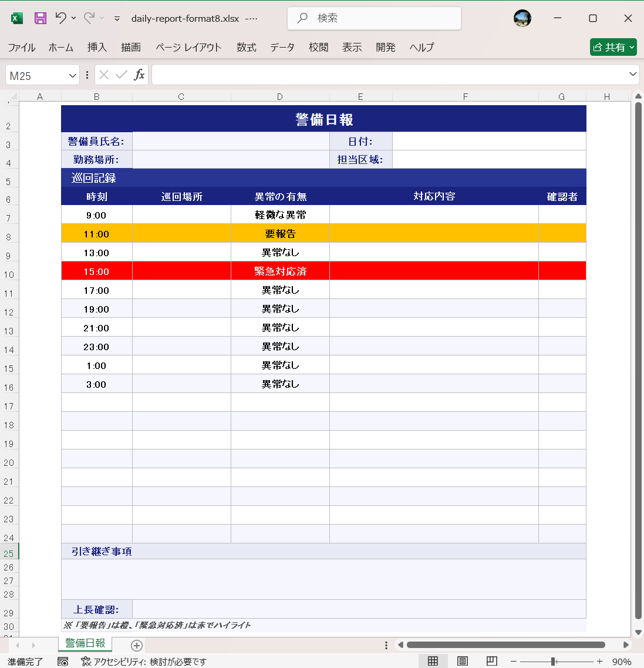Switch to the 数式 tab
Viewport: 644px width, 668px height.
[x=247, y=47]
